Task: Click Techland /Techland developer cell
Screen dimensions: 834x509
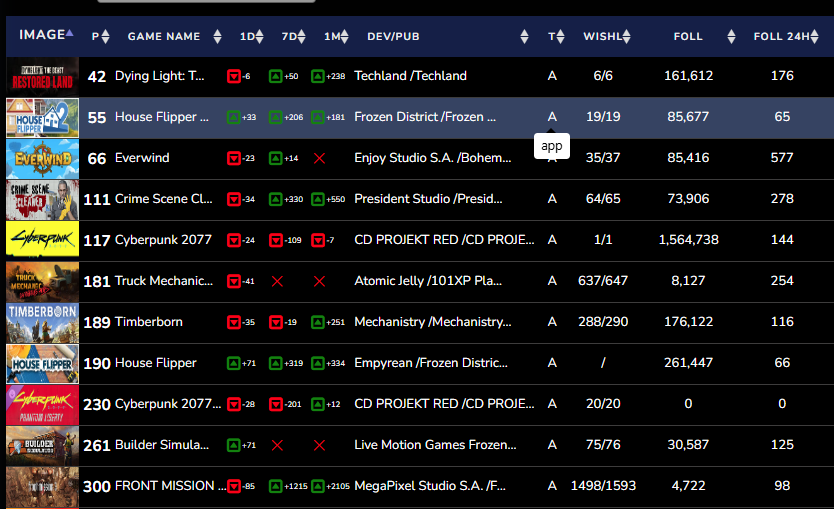Action: point(411,76)
